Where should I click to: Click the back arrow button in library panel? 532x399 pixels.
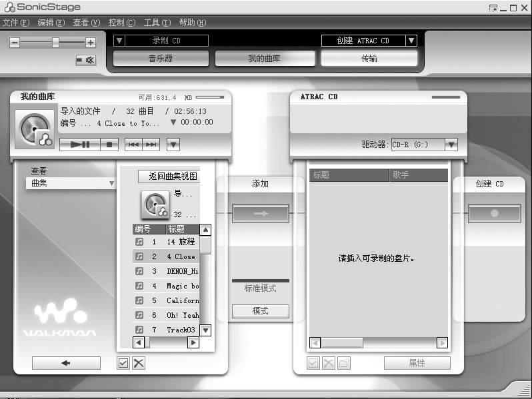pyautogui.click(x=66, y=363)
